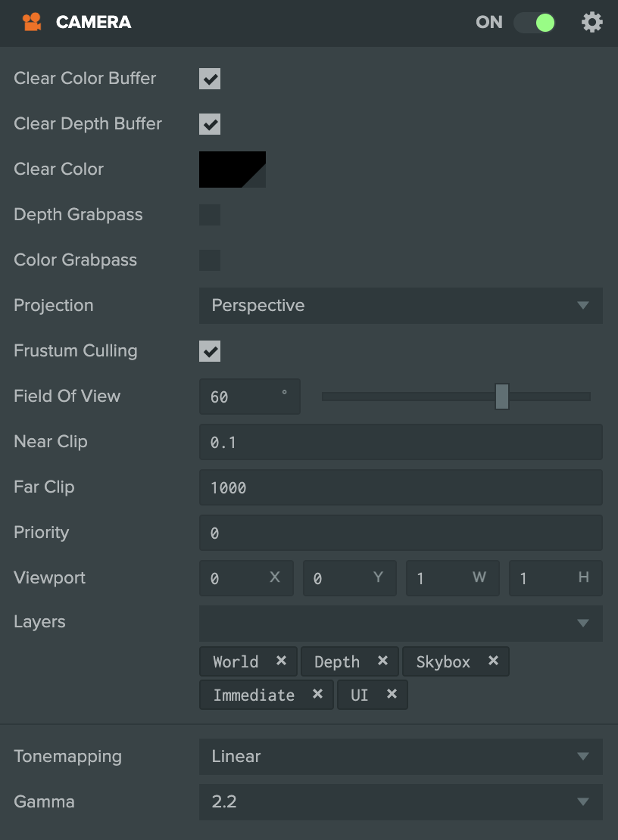
Task: Click the Field Of View slider handle
Action: coord(501,397)
